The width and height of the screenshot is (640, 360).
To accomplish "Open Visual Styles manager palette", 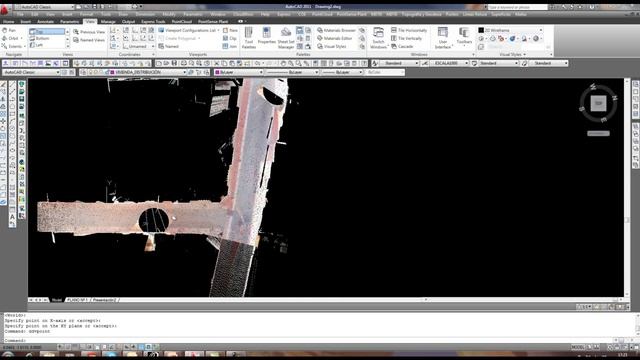I will pos(332,47).
